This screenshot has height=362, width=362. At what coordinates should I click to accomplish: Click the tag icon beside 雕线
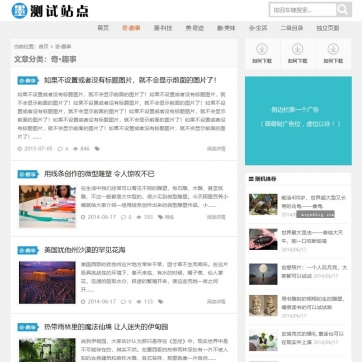tap(160, 217)
